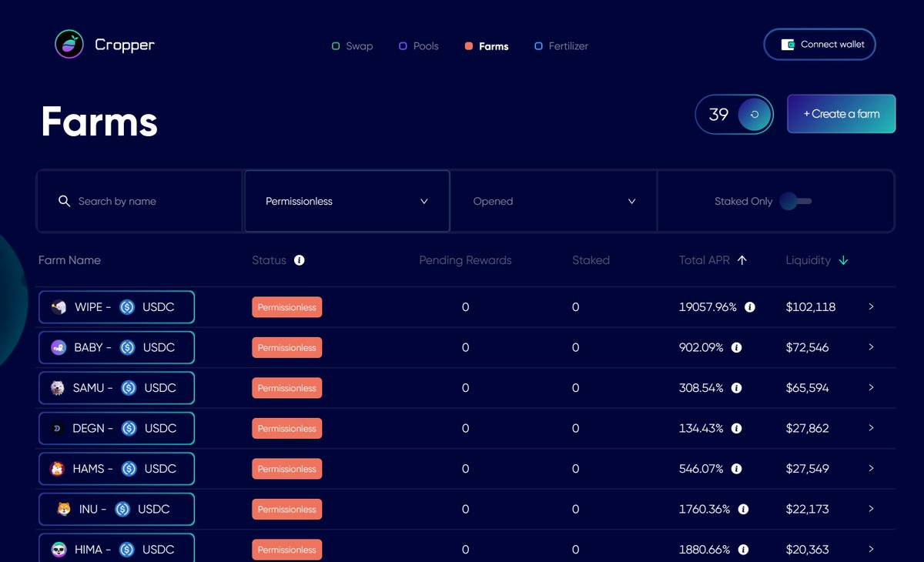Go to the Pools page

(419, 46)
